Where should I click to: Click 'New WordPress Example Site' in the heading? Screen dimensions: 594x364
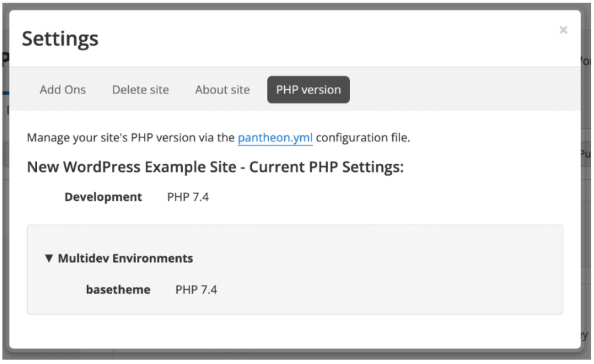click(x=132, y=167)
